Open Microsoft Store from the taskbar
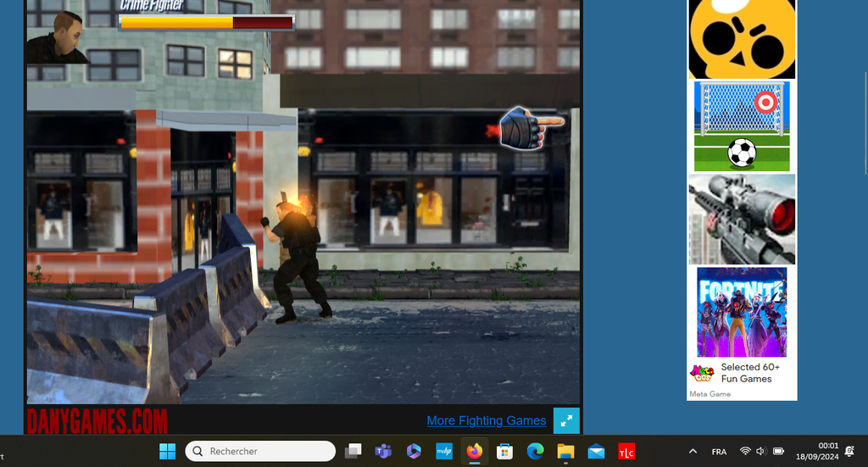The width and height of the screenshot is (868, 467). pos(505,452)
